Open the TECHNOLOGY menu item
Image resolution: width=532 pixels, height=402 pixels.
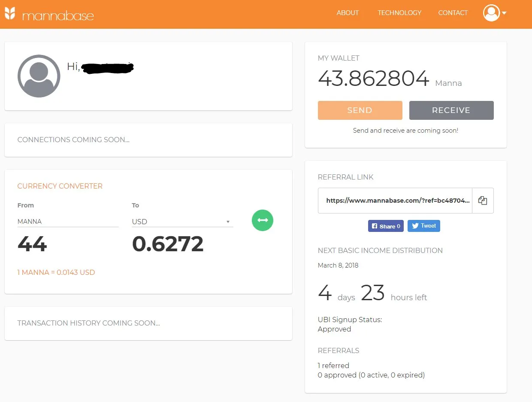click(399, 13)
